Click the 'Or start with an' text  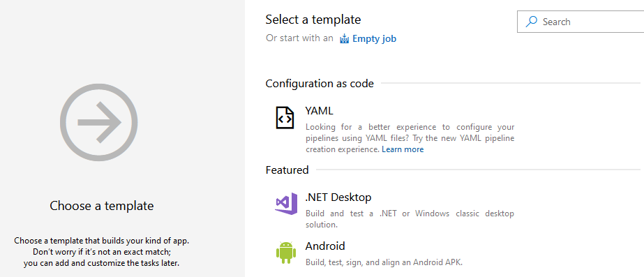click(x=299, y=38)
